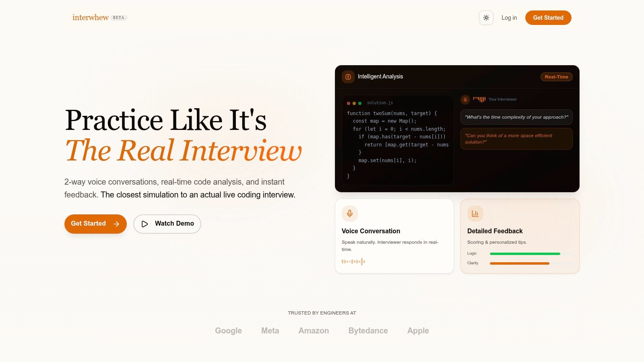The height and width of the screenshot is (362, 644).
Task: Click the Amazon company name
Action: tap(314, 331)
